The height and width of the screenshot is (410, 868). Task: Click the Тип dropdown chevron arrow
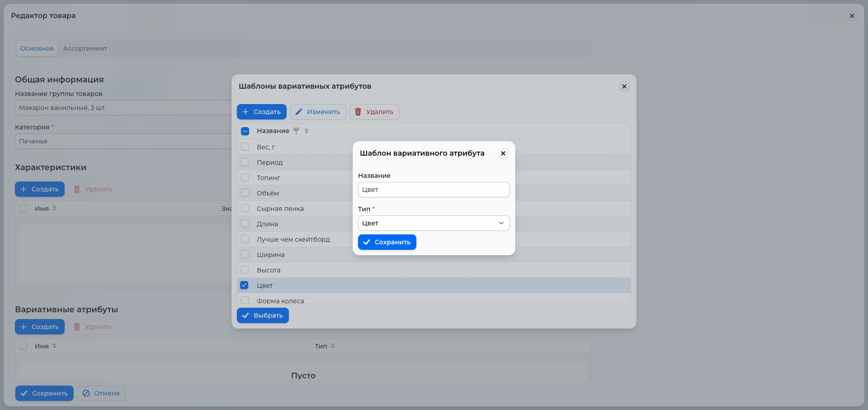[x=501, y=223]
